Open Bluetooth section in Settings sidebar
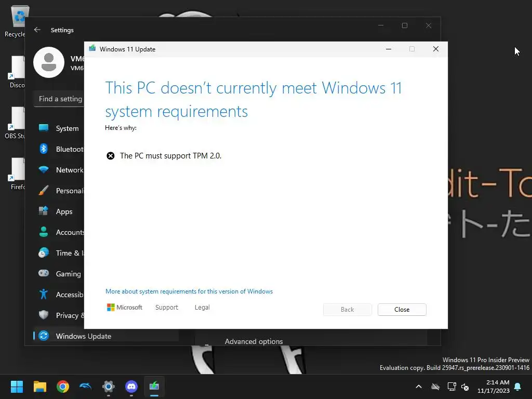532x399 pixels. pyautogui.click(x=59, y=149)
